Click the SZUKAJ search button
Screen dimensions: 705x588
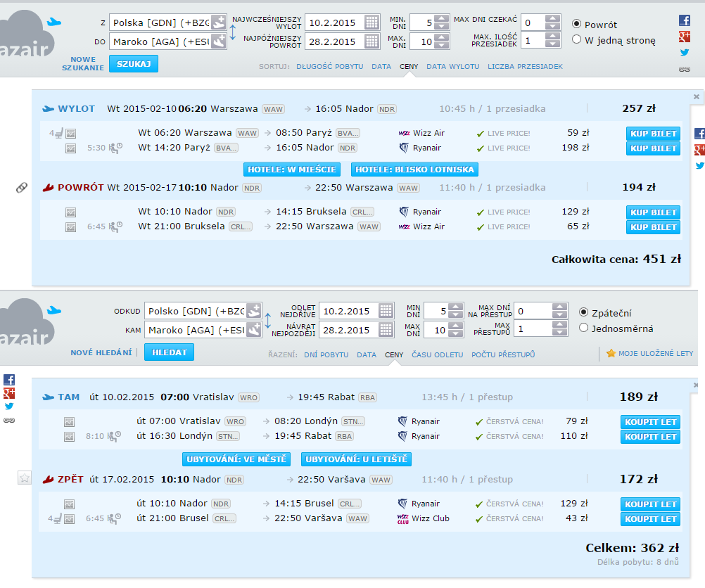(x=134, y=64)
